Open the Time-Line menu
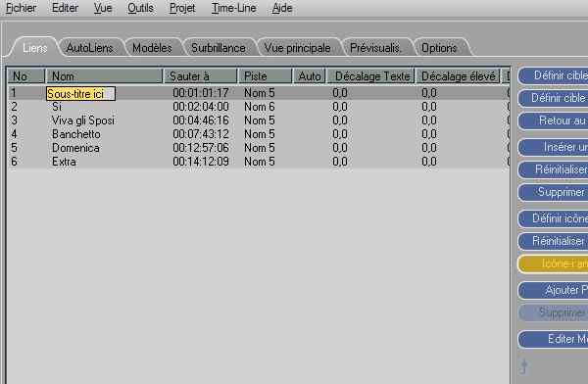Screen dimensions: 588x384 233,8
